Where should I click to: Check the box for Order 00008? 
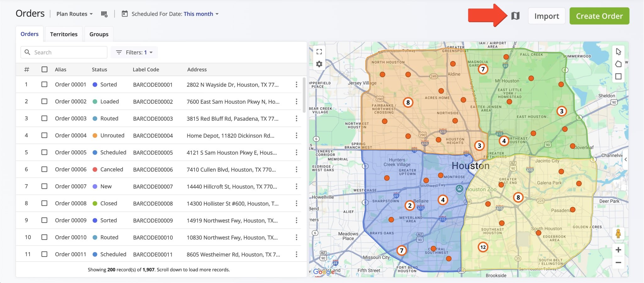click(44, 203)
